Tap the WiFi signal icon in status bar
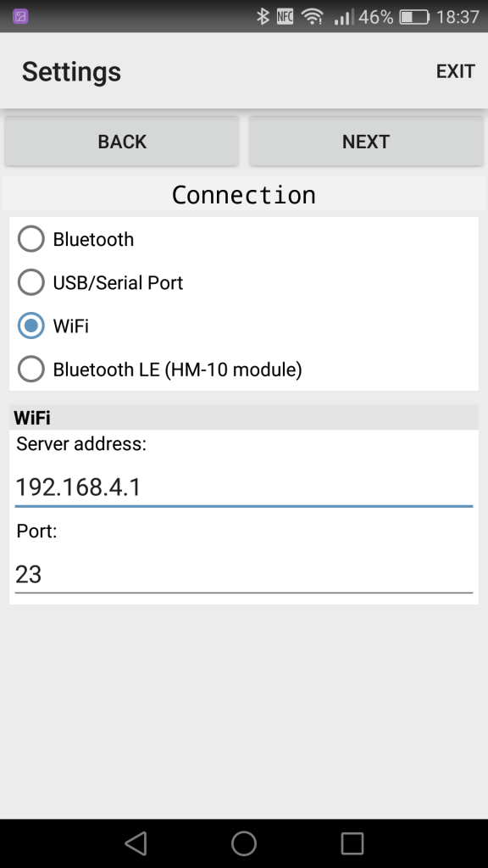 pos(313,14)
